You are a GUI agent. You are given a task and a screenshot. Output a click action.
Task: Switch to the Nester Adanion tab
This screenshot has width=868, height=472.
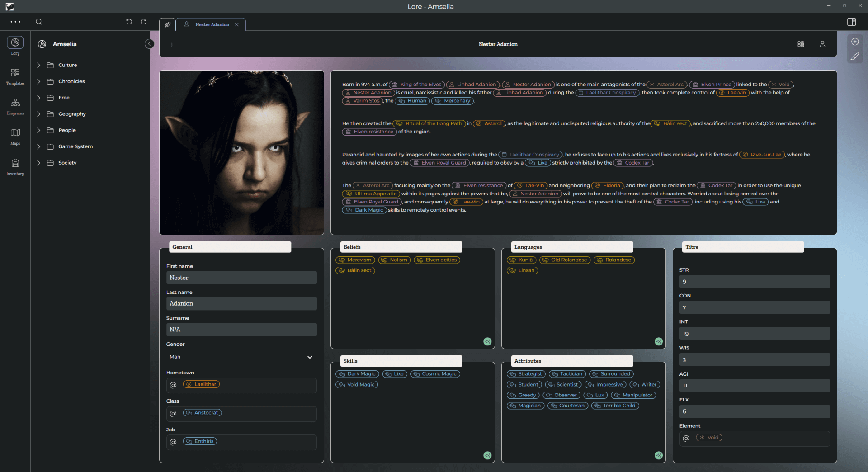[x=212, y=24]
